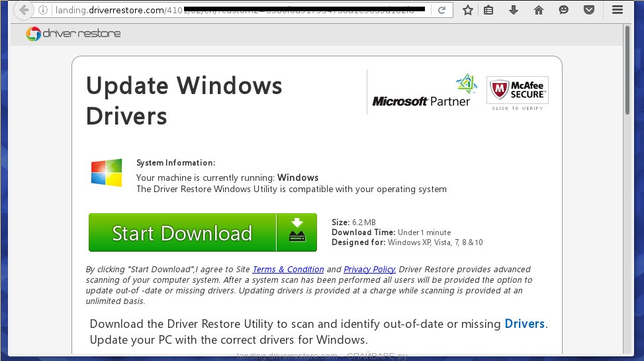Image resolution: width=644 pixels, height=361 pixels.
Task: Open site information icon in address bar
Action: (43, 10)
